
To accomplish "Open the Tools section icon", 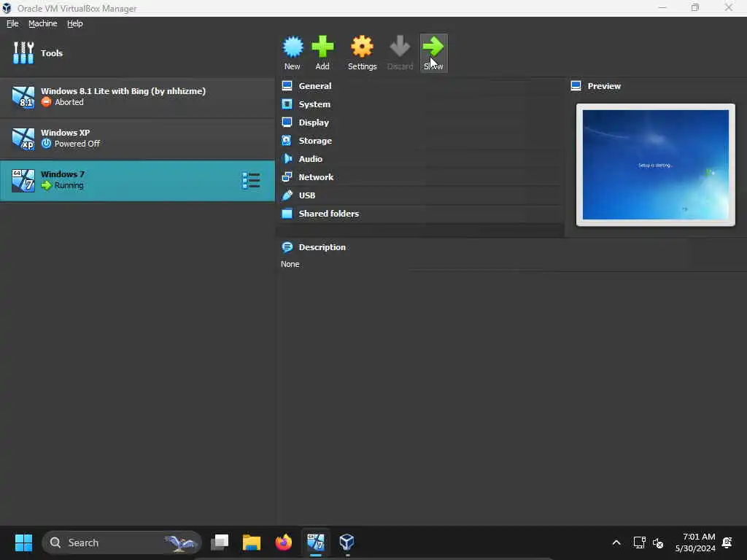I will coord(23,52).
